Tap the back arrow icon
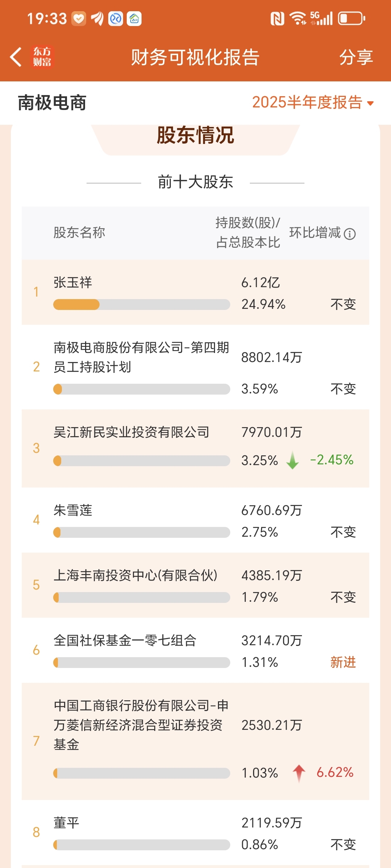Viewport: 391px width, 868px height. [16, 57]
